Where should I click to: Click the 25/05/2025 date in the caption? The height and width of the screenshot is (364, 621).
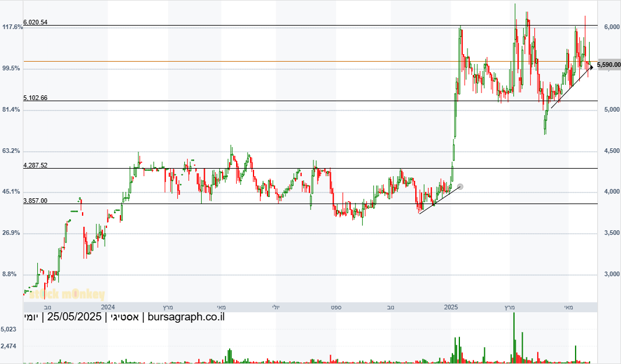(x=74, y=317)
